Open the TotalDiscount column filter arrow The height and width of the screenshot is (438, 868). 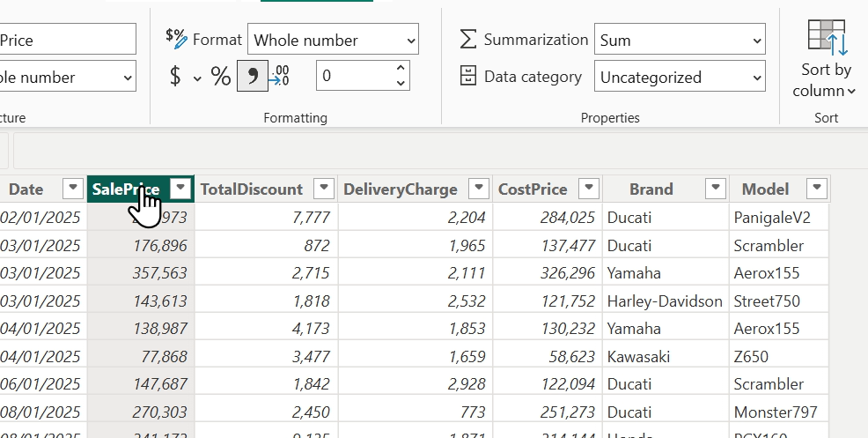coord(324,189)
